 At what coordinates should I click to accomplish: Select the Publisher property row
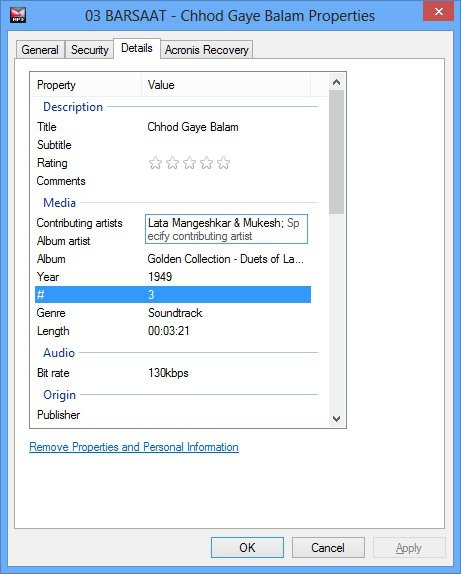(173, 415)
